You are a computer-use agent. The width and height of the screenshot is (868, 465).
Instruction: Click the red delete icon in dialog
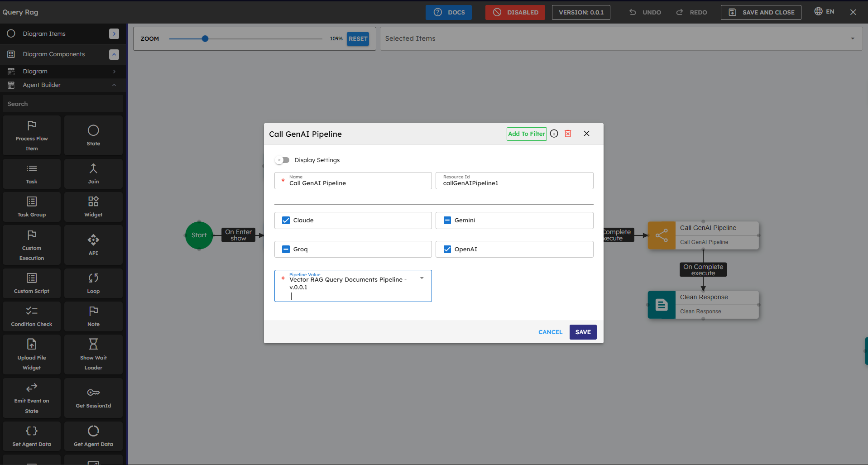pos(568,134)
